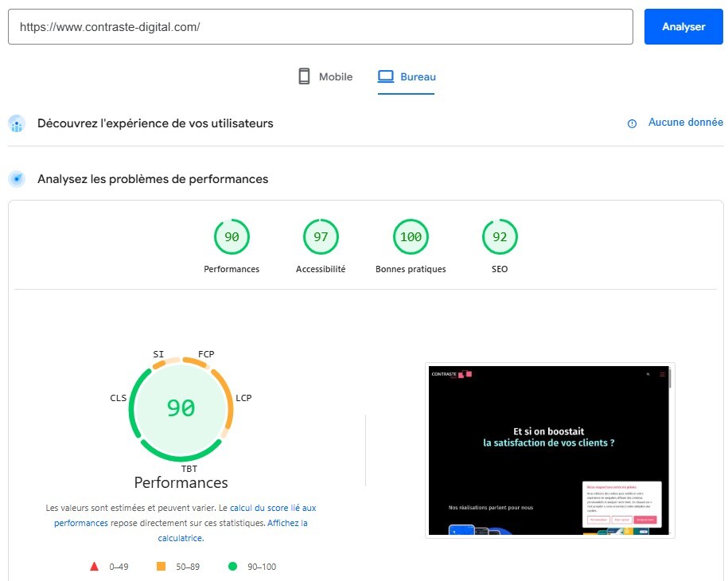
Task: Click the LCP segment label on gauge
Action: [243, 398]
